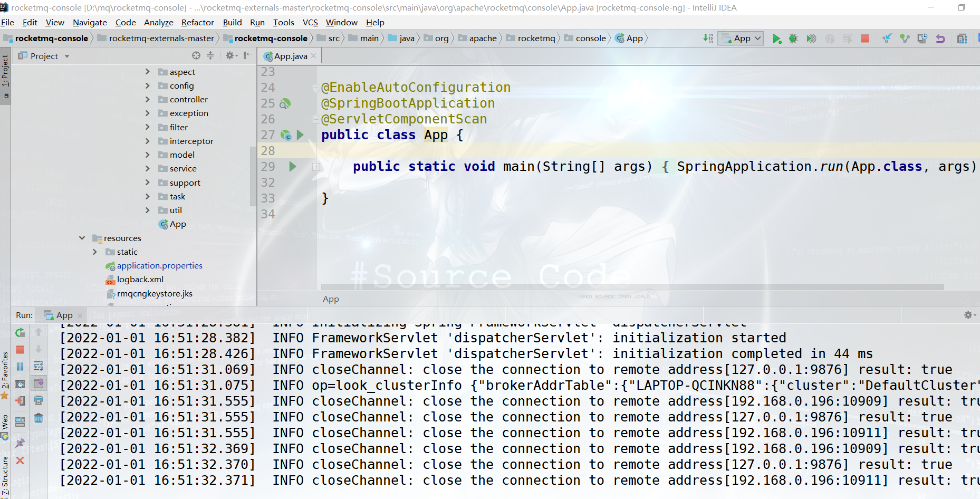Commit changes with the VCS commit icon
The height and width of the screenshot is (499, 980).
pyautogui.click(x=905, y=39)
